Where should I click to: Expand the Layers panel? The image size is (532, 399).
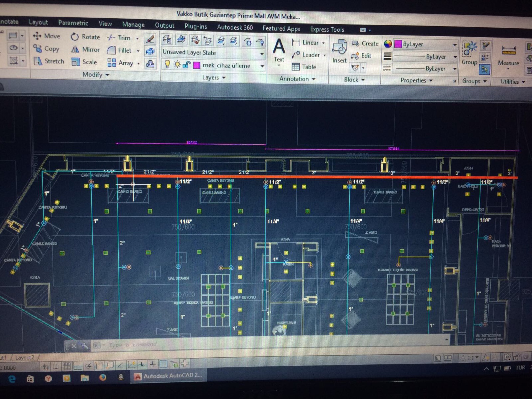(x=214, y=78)
